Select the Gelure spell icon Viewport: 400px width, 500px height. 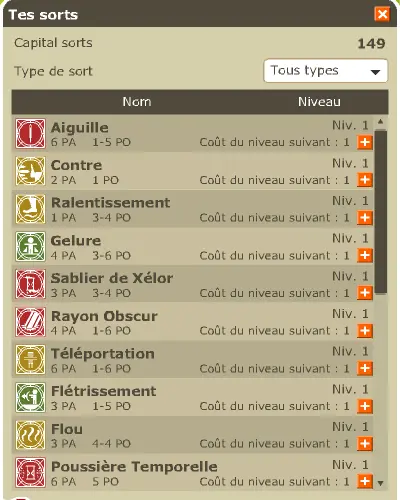click(x=30, y=247)
